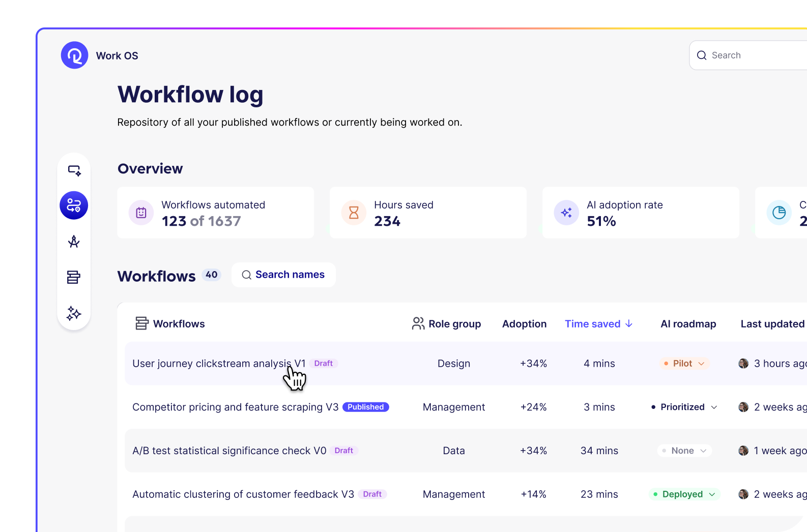Click the 23 mins time saved value
This screenshot has height=532, width=807.
tap(599, 494)
